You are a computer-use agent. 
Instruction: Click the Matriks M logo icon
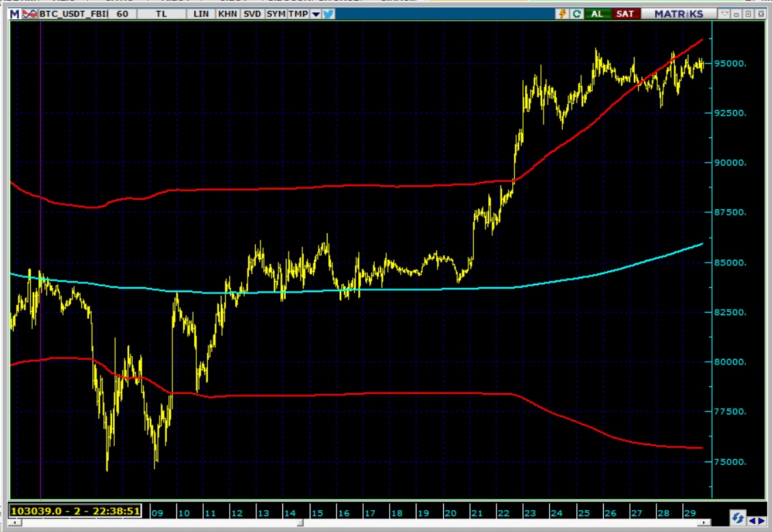point(14,14)
